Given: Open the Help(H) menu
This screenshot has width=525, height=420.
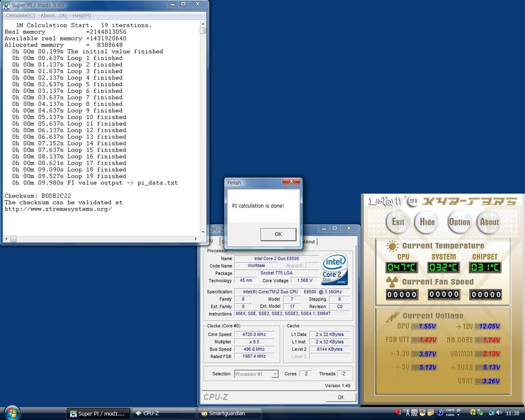Looking at the screenshot, I should tap(82, 15).
